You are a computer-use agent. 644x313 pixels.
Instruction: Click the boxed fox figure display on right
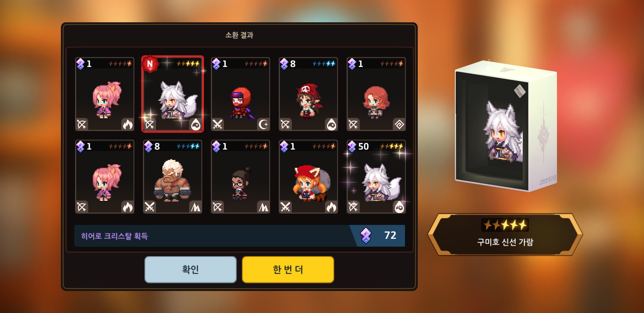[x=506, y=126]
